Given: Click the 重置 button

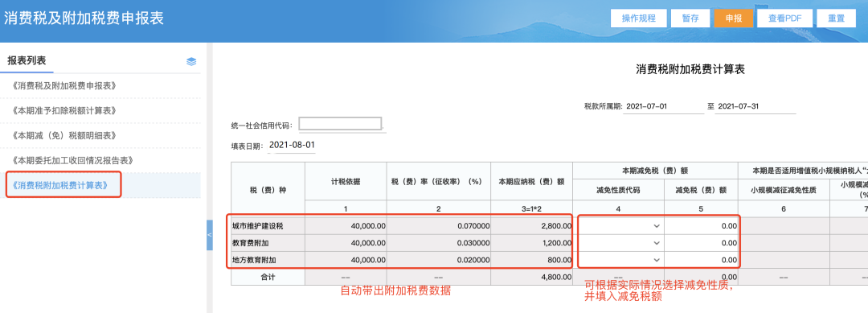Looking at the screenshot, I should 836,18.
